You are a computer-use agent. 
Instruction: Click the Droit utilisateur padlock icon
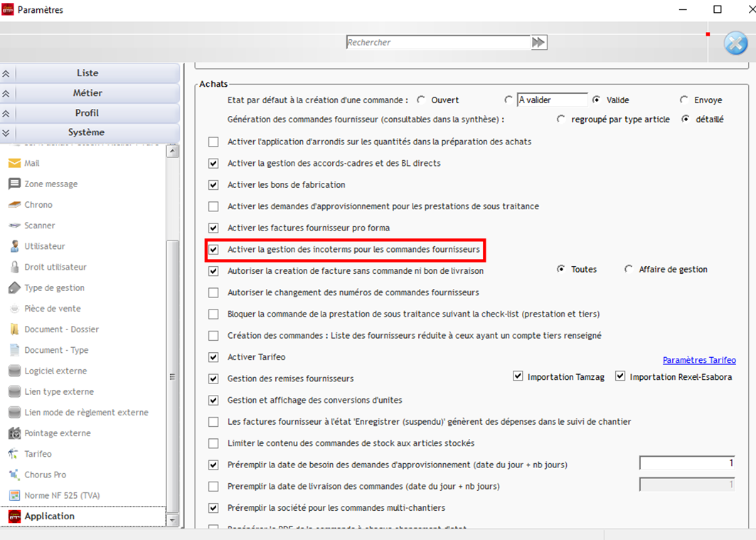click(x=14, y=267)
